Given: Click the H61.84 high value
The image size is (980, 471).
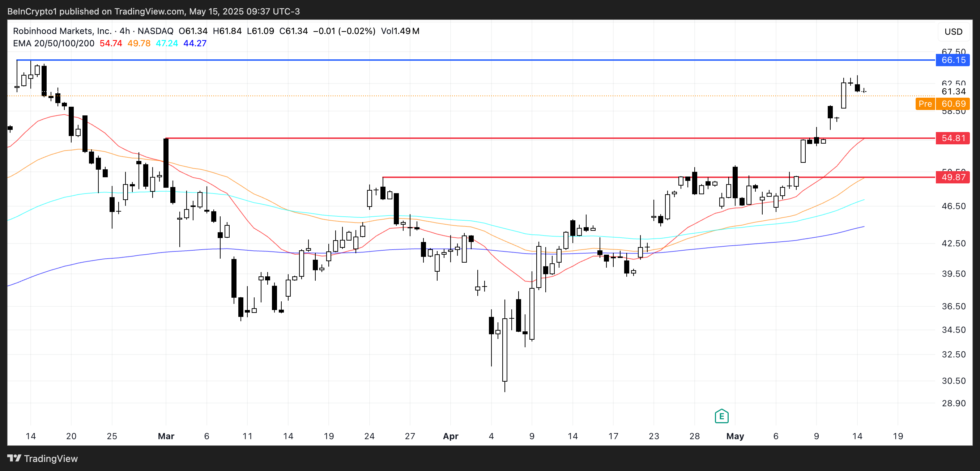Looking at the screenshot, I should pyautogui.click(x=227, y=31).
